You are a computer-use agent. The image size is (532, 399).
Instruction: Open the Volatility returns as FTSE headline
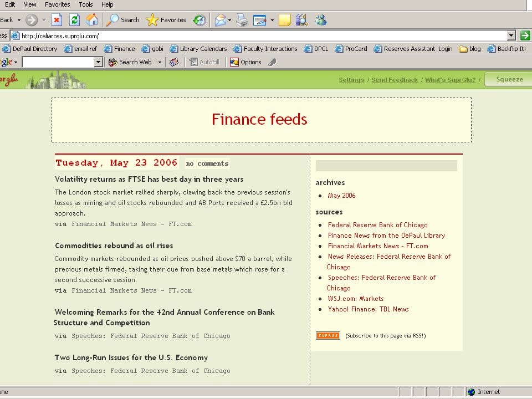[149, 179]
